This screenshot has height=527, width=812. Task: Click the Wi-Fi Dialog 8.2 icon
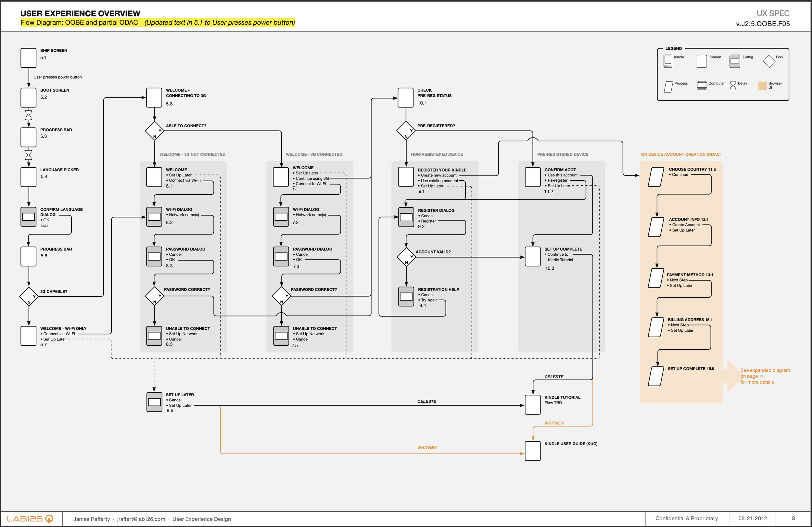pos(154,217)
